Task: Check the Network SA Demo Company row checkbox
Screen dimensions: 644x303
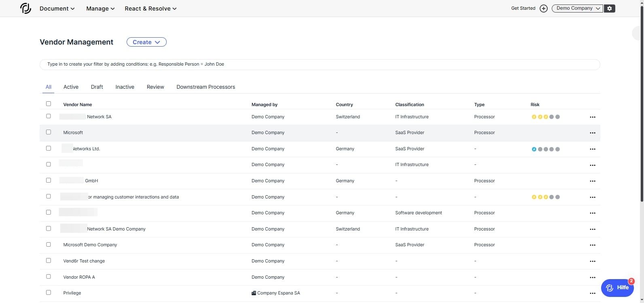Action: [x=49, y=228]
